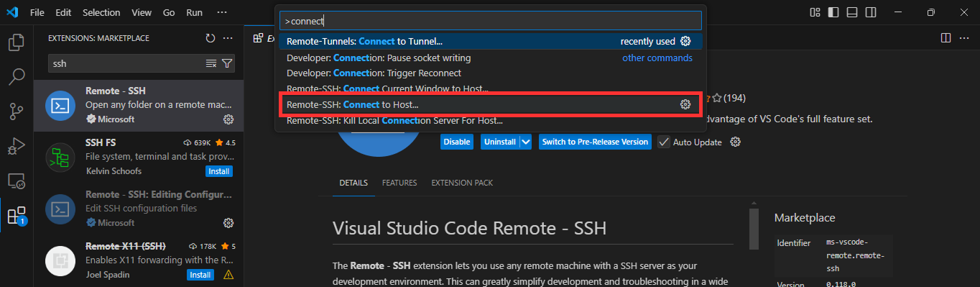Switch to Pre-Release Version
The image size is (980, 287).
tap(595, 142)
